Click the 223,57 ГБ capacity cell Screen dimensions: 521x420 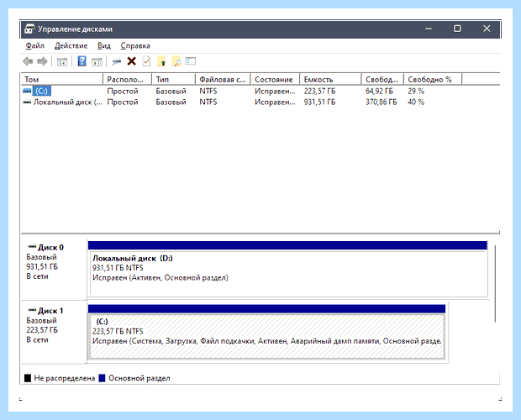click(319, 91)
